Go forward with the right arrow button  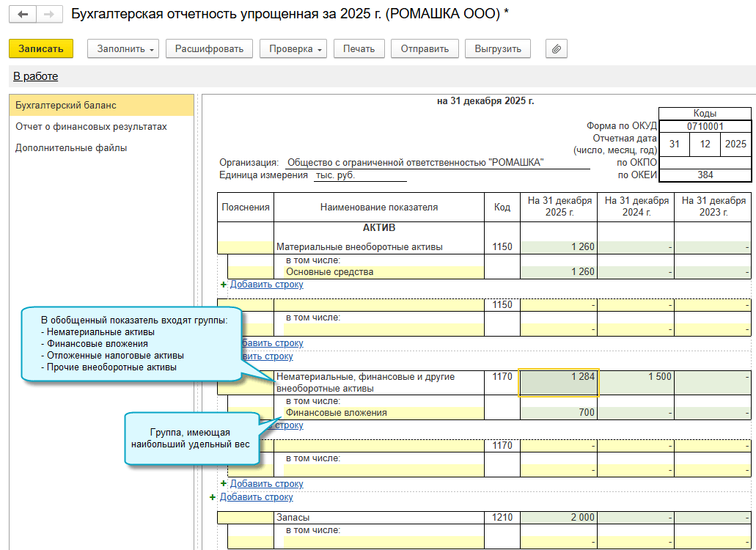click(49, 15)
